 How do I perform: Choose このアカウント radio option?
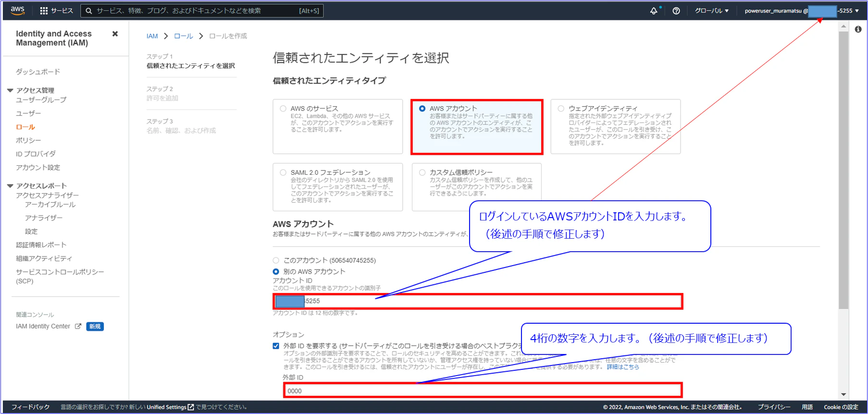(276, 260)
